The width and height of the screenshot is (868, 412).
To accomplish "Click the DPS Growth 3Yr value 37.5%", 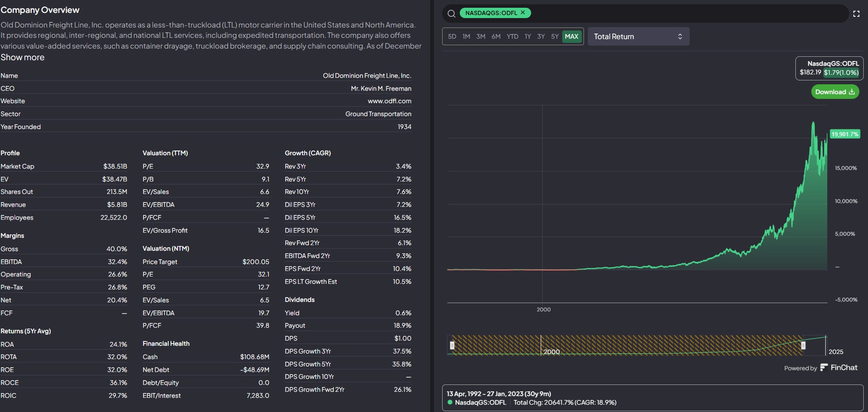I will click(402, 351).
